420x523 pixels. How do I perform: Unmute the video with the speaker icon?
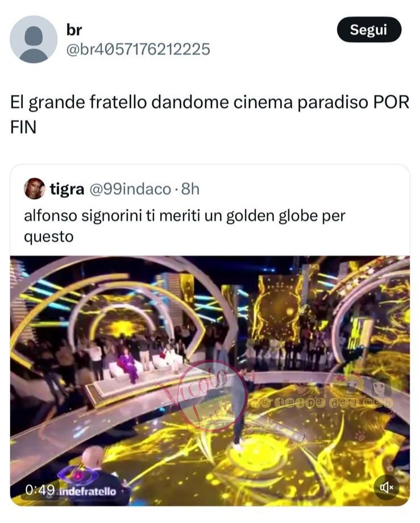coord(386,487)
